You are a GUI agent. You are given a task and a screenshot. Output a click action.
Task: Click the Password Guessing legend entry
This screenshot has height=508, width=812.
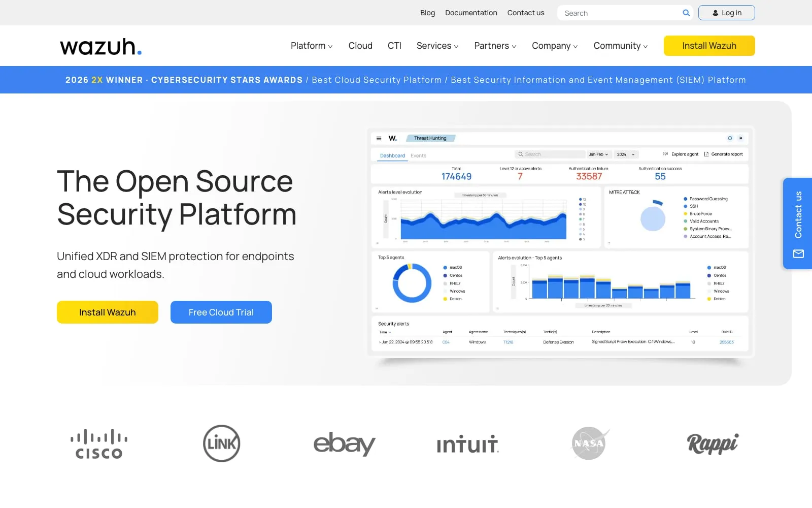pyautogui.click(x=705, y=199)
